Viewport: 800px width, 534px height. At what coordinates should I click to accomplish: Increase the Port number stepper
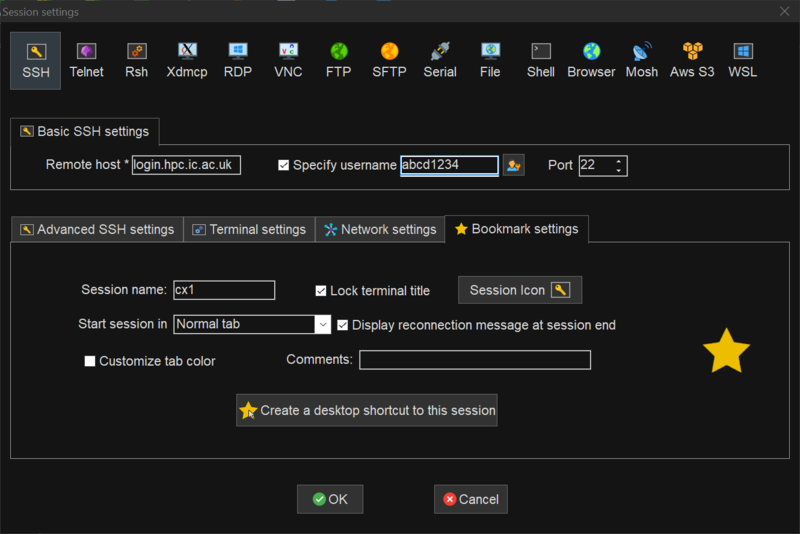[x=619, y=161]
